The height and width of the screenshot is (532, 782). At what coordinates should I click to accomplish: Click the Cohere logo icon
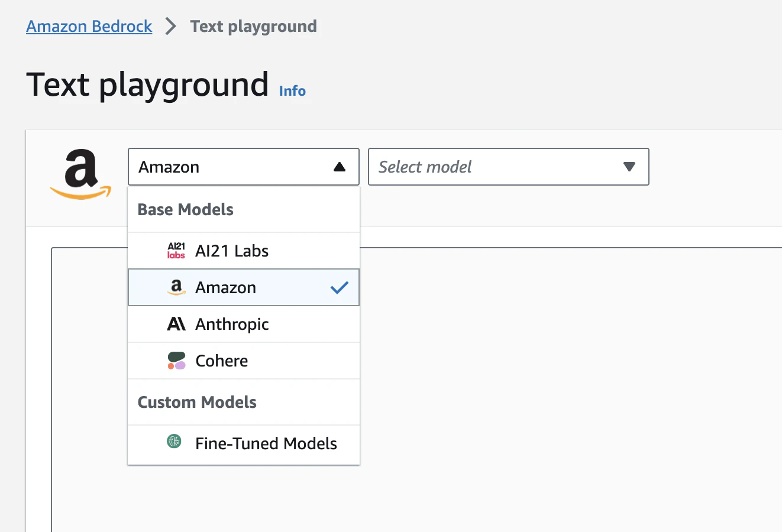click(176, 361)
